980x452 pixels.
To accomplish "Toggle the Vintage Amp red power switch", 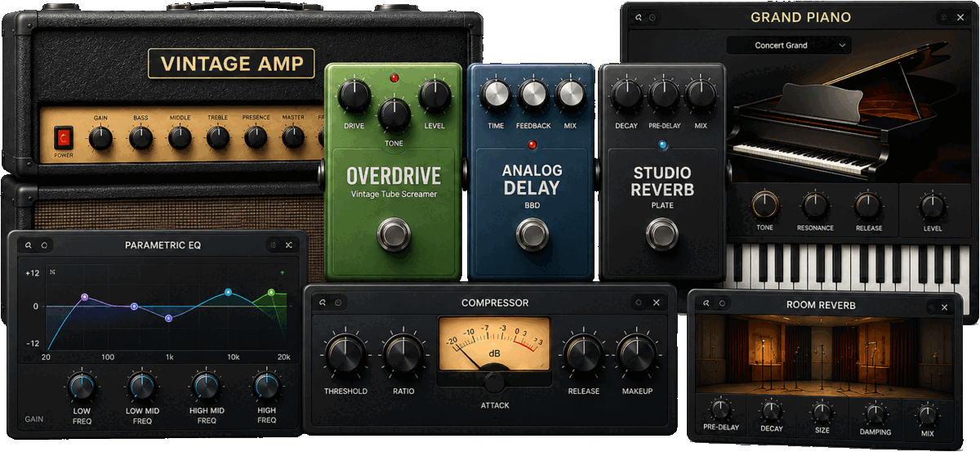I will pos(62,137).
